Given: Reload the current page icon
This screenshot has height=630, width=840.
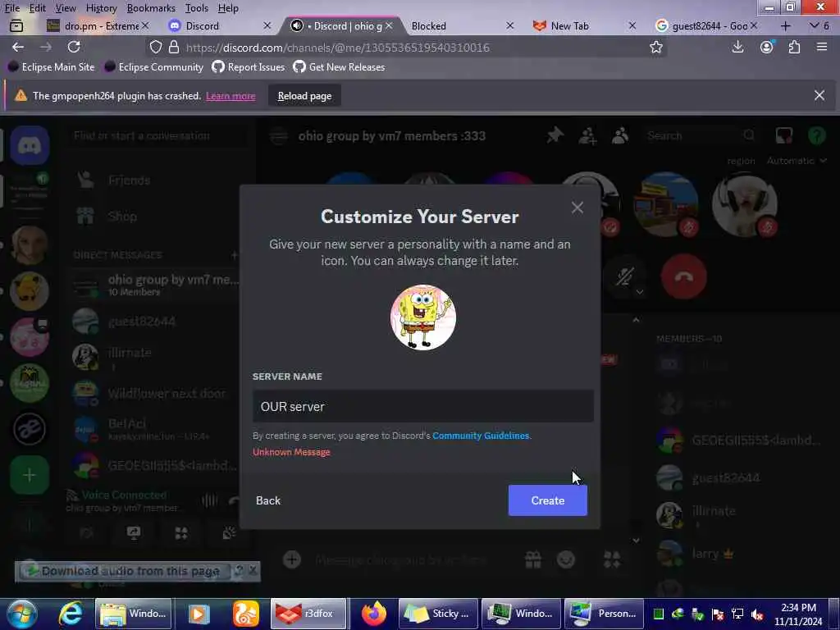Looking at the screenshot, I should [x=74, y=47].
